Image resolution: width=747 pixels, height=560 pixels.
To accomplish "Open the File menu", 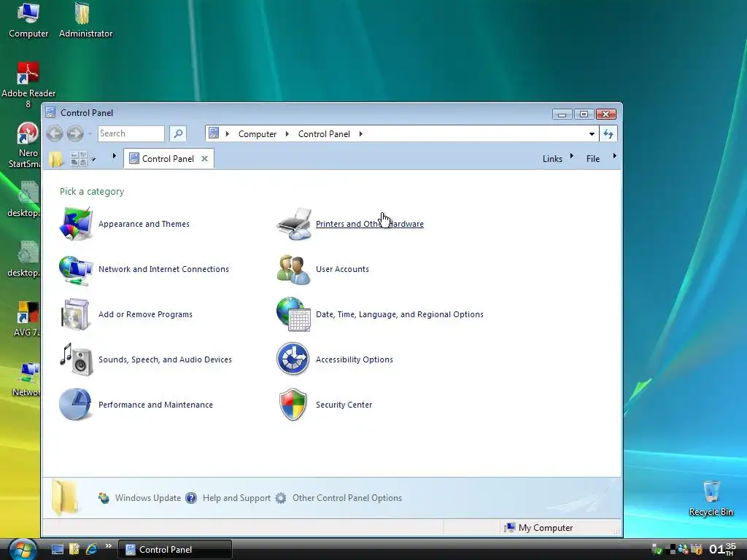I will (x=592, y=159).
